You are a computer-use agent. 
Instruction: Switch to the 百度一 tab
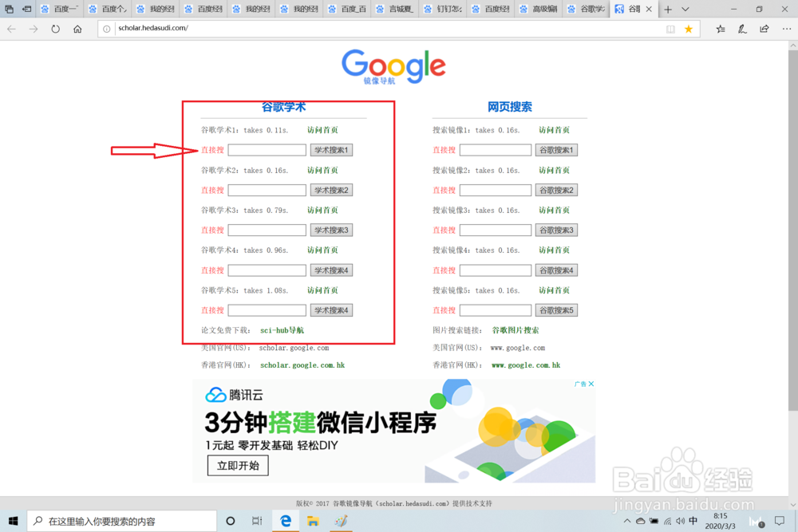(60, 9)
